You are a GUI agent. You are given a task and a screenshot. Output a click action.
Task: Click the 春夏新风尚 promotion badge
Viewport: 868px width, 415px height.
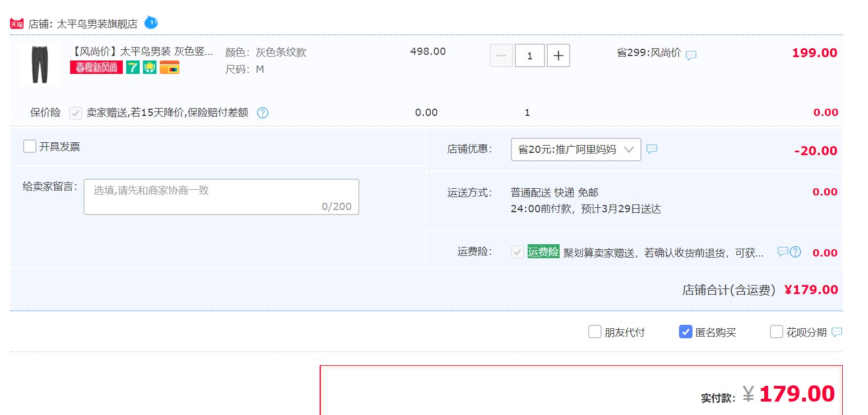click(x=96, y=68)
